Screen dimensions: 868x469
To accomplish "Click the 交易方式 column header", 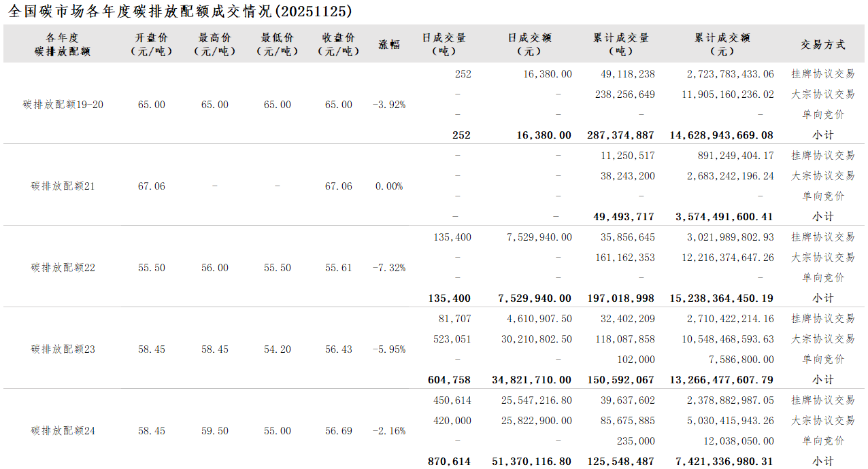I will coord(822,44).
